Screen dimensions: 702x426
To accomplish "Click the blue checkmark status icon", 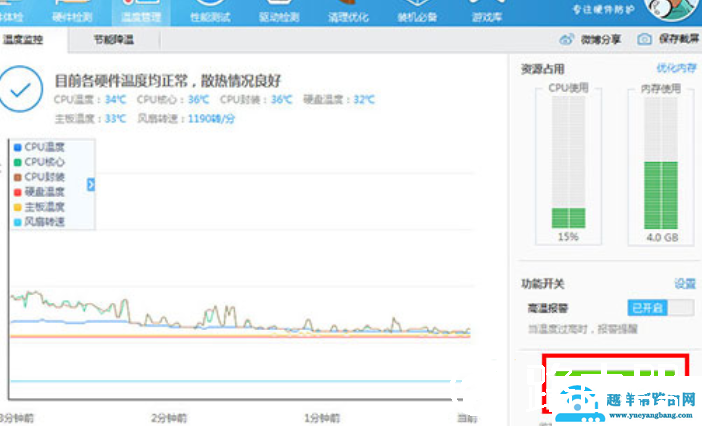I will (21, 89).
